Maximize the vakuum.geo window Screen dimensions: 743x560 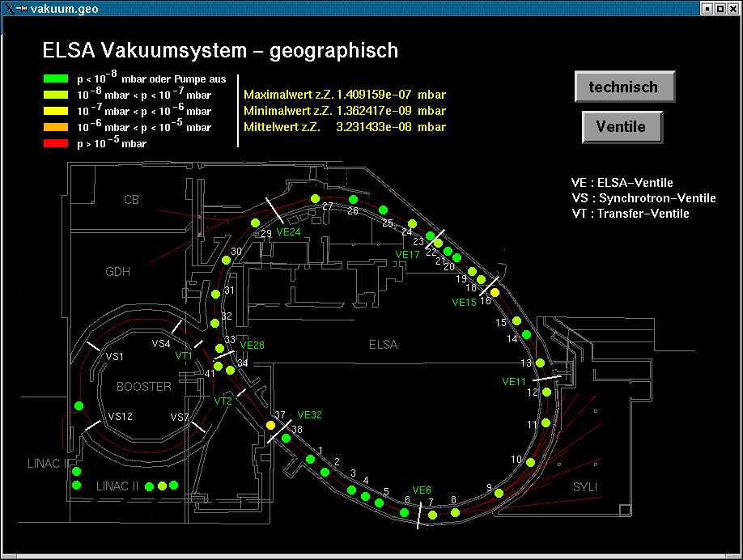[x=720, y=8]
